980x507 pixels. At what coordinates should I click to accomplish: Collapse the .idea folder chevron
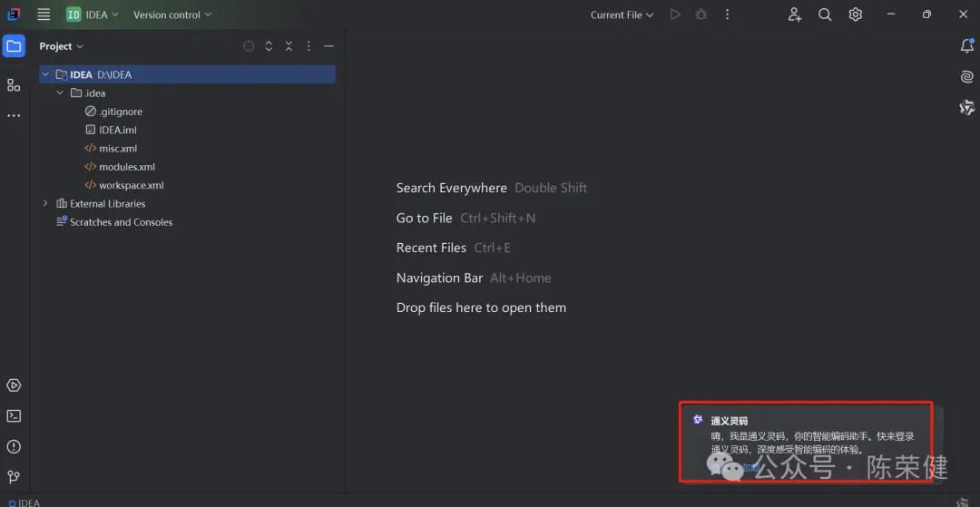60,93
